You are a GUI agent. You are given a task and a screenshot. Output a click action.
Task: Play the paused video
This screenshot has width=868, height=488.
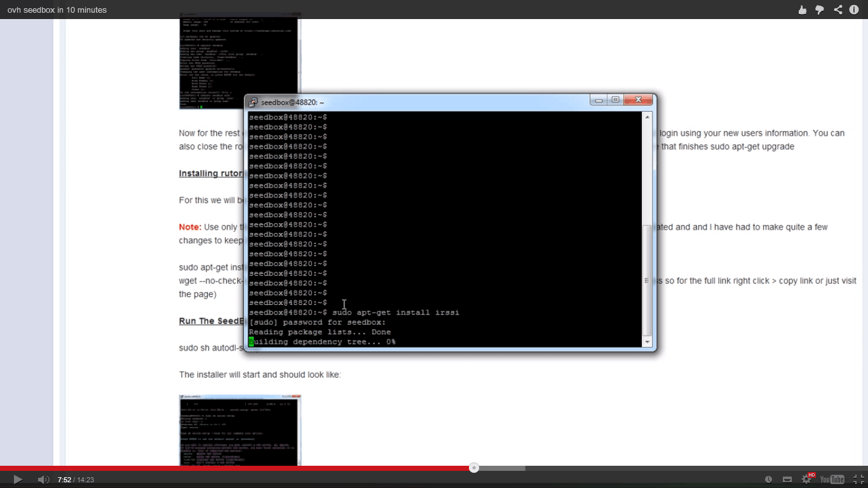(x=18, y=480)
